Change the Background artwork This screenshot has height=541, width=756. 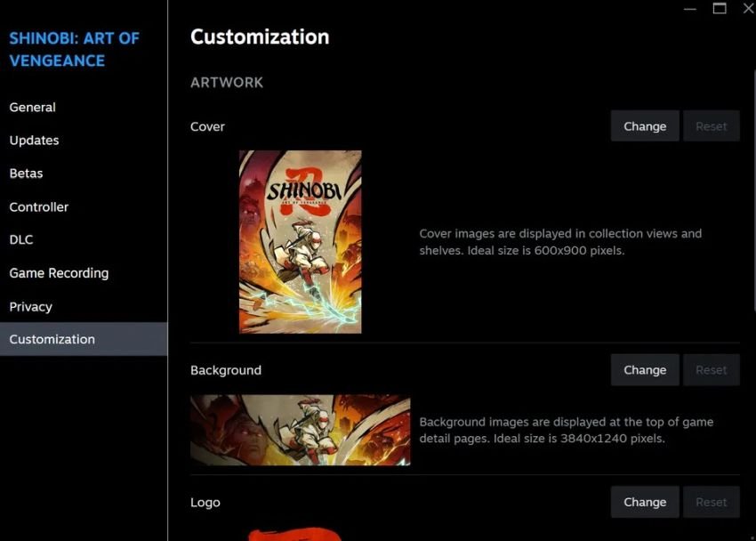(645, 370)
